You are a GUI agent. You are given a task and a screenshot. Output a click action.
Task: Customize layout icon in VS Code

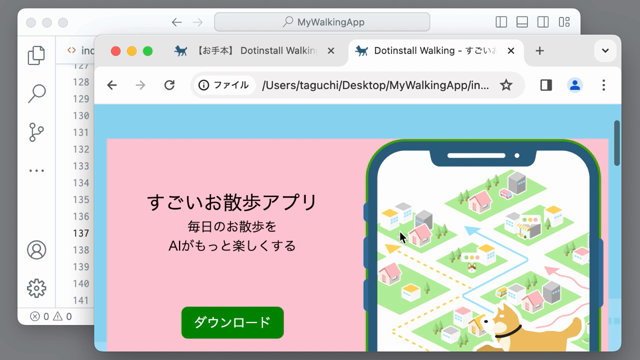[564, 22]
